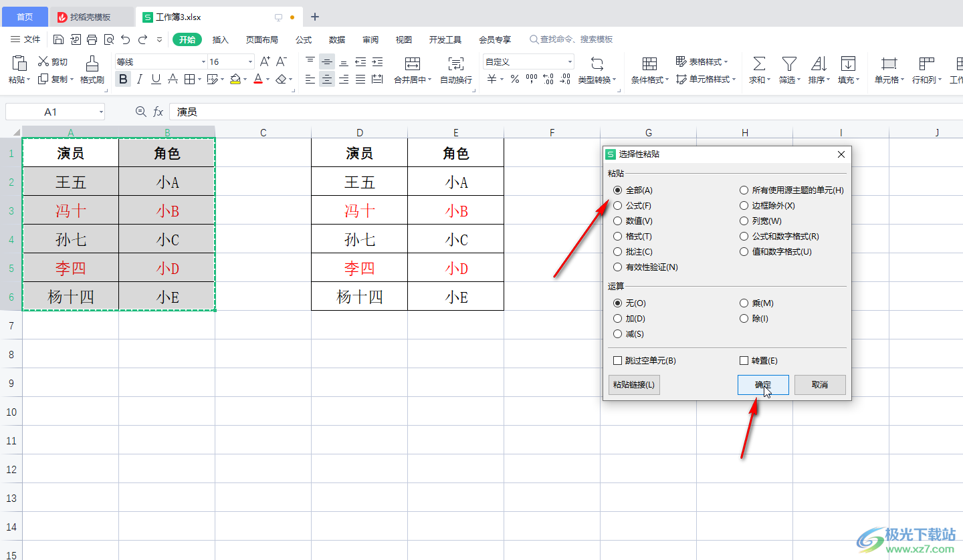Click the 类型转换 button
The height and width of the screenshot is (560, 963).
(597, 70)
